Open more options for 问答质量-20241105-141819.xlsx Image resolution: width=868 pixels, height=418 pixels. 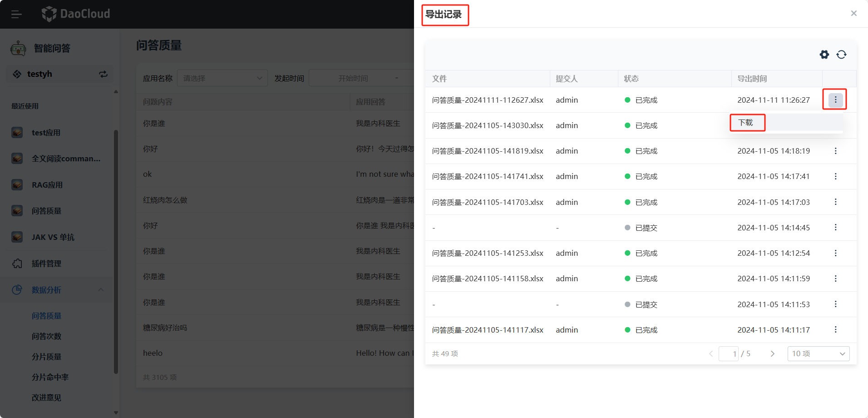coord(835,151)
